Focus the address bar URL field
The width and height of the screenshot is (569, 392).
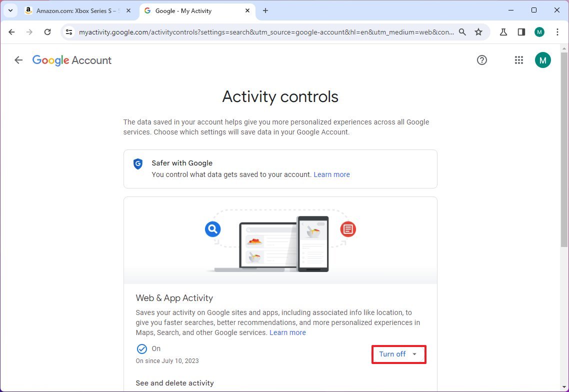[x=266, y=32]
